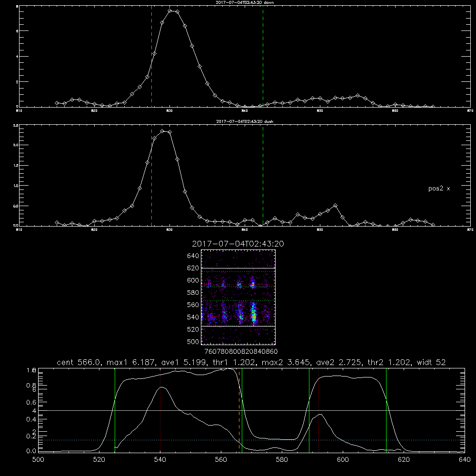Click the orange dashed center line in bottom plot
The height and width of the screenshot is (476, 476).
[239, 410]
